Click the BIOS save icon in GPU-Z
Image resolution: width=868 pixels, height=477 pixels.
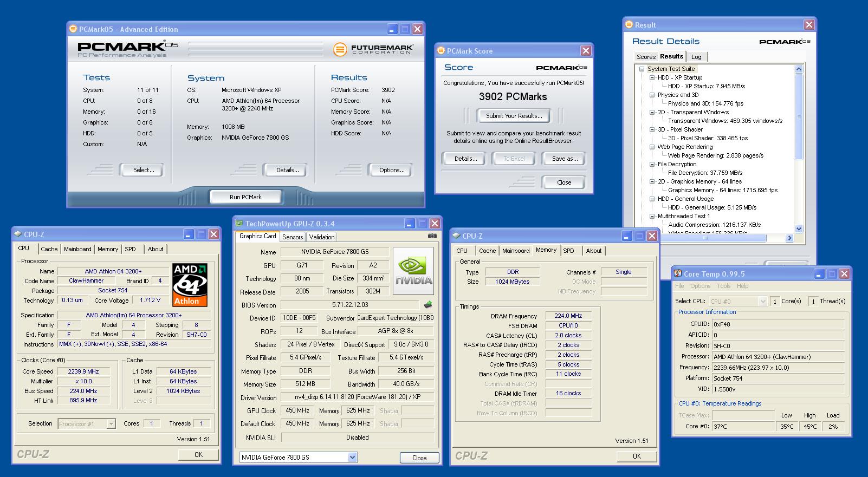428,304
